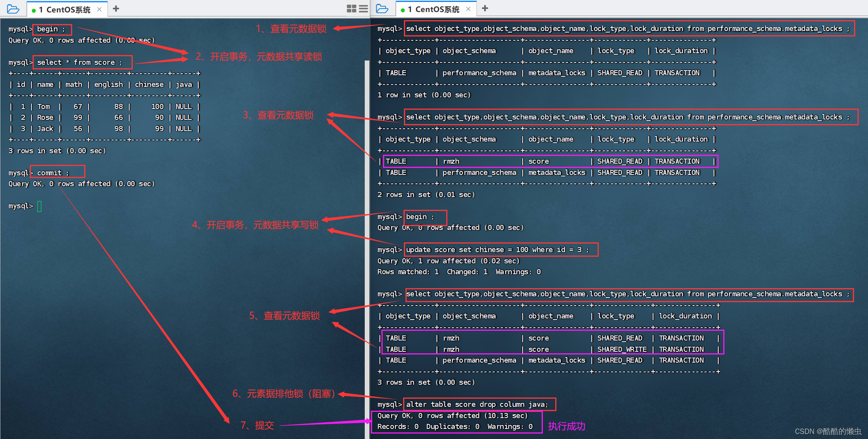The image size is (868, 439).
Task: Click the 'Tom' name cell
Action: click(x=43, y=107)
